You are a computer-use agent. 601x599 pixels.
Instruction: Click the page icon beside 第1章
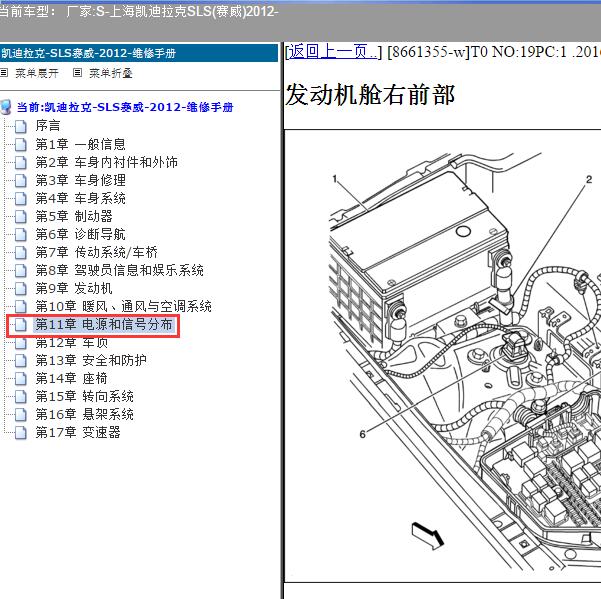pyautogui.click(x=21, y=144)
